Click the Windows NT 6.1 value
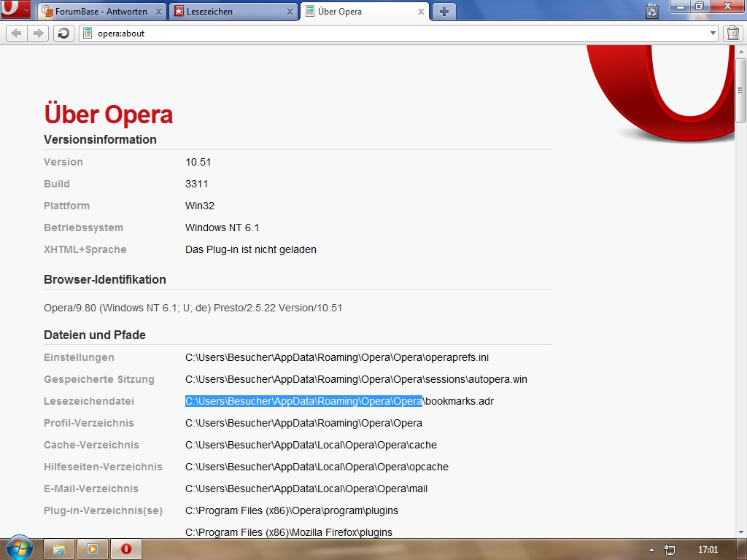The image size is (747, 560). (x=222, y=227)
